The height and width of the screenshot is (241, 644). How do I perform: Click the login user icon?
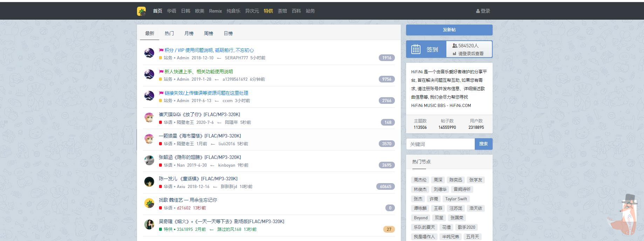478,11
